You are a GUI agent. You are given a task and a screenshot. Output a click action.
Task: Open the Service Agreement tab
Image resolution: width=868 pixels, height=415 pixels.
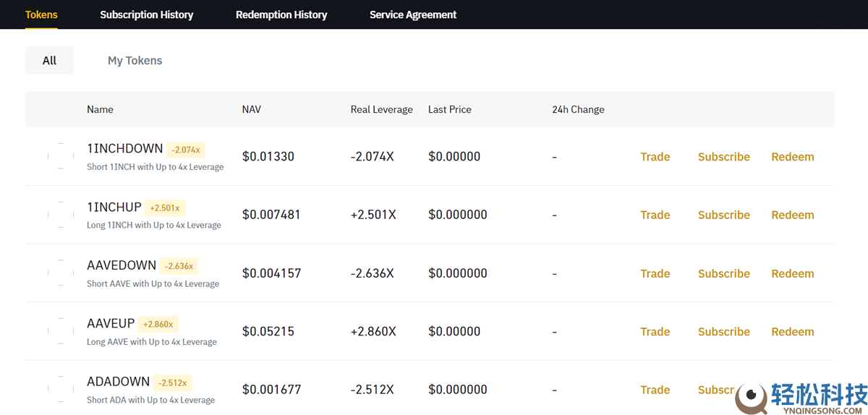[x=413, y=14]
